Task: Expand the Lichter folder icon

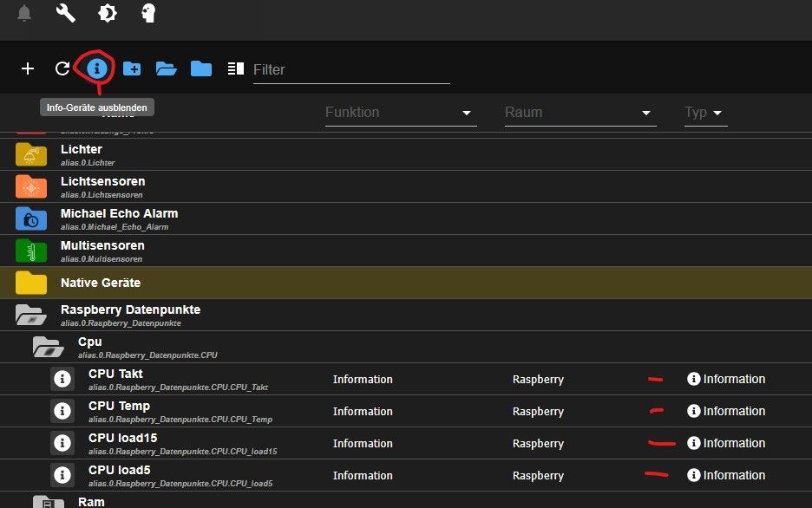Action: click(31, 154)
